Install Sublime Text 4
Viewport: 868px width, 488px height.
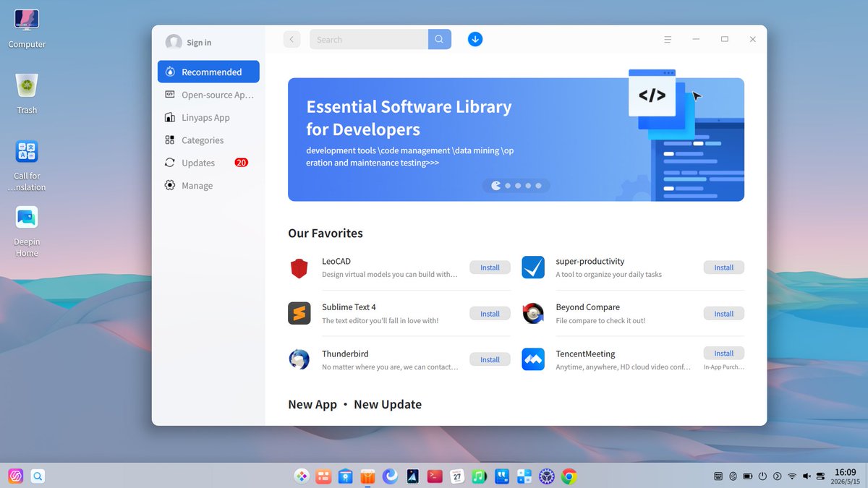[490, 314]
